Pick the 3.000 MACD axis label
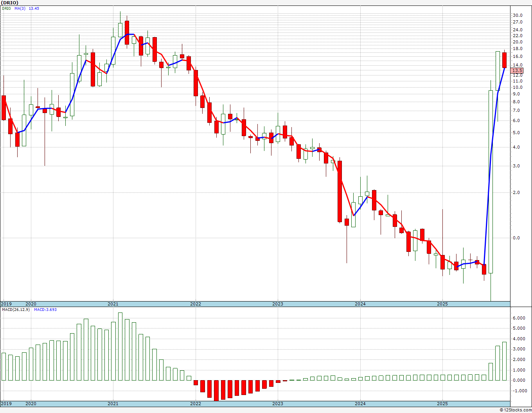532x413 pixels. pos(519,349)
